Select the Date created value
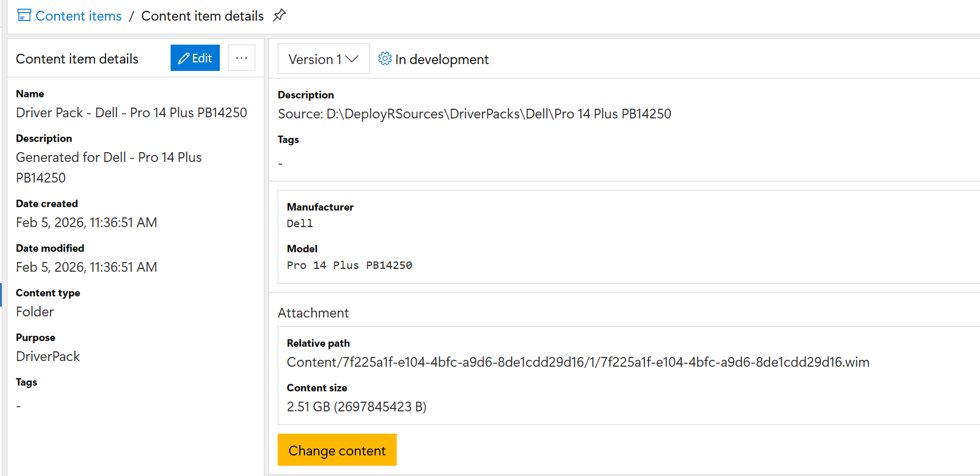980x476 pixels. click(86, 223)
